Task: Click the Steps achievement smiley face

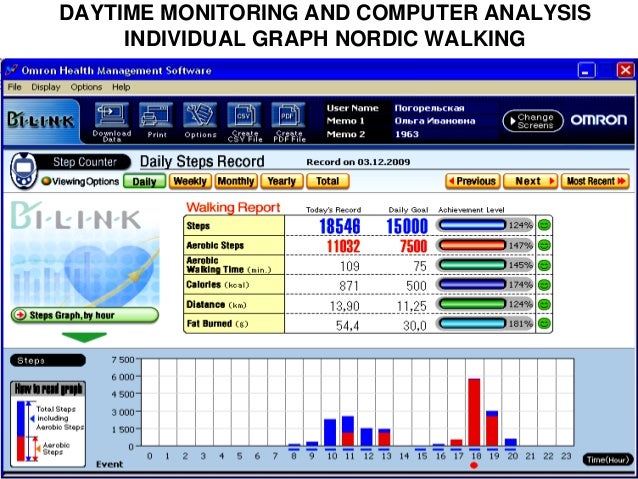Action: coord(544,225)
